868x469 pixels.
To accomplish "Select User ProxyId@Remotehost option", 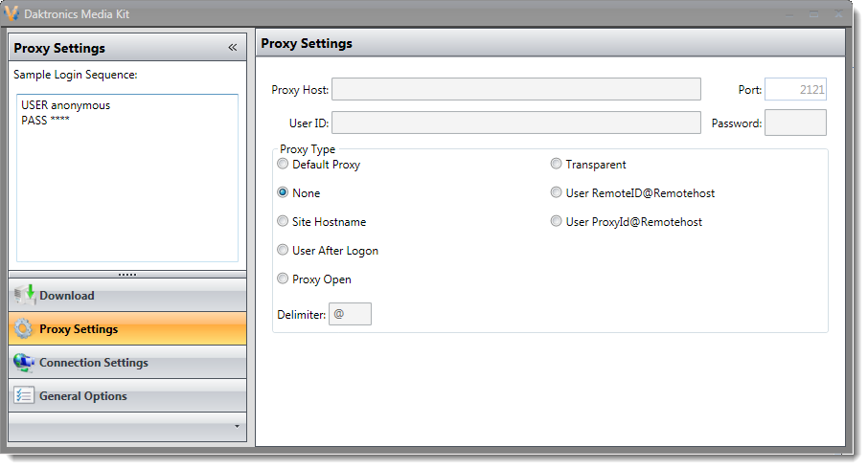I will (556, 222).
